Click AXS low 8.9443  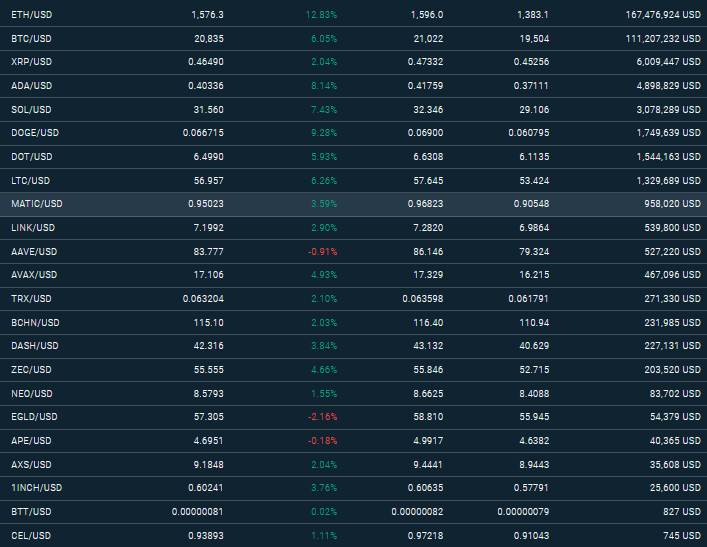pyautogui.click(x=534, y=464)
